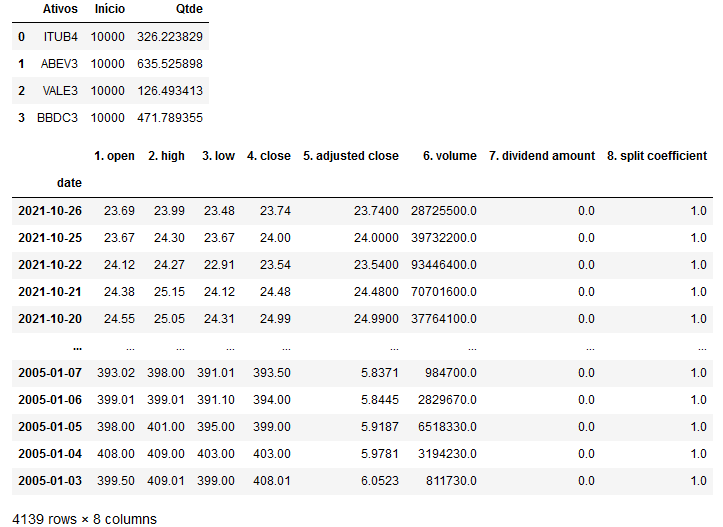The image size is (723, 527).
Task: Click the BBDC3 asset cell
Action: point(57,118)
